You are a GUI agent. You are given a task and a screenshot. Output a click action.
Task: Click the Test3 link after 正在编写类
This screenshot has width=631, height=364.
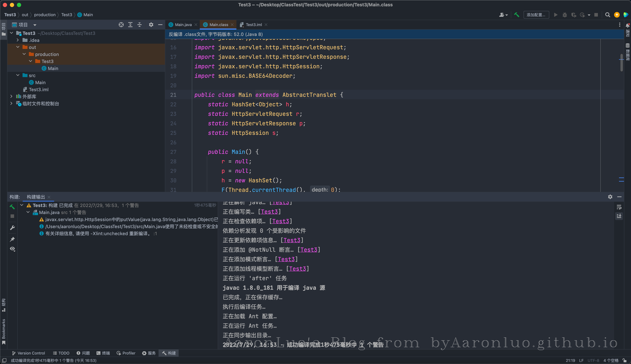(x=269, y=212)
